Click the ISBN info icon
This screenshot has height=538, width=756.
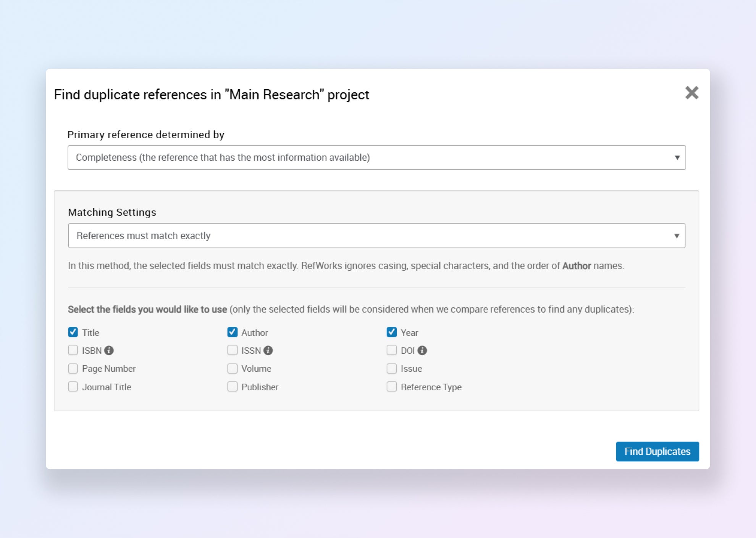pyautogui.click(x=109, y=350)
